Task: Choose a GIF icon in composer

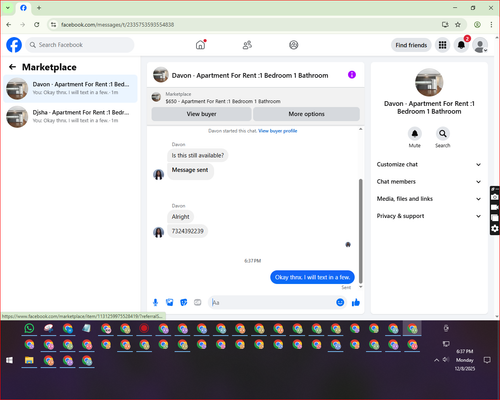Action: (x=198, y=302)
